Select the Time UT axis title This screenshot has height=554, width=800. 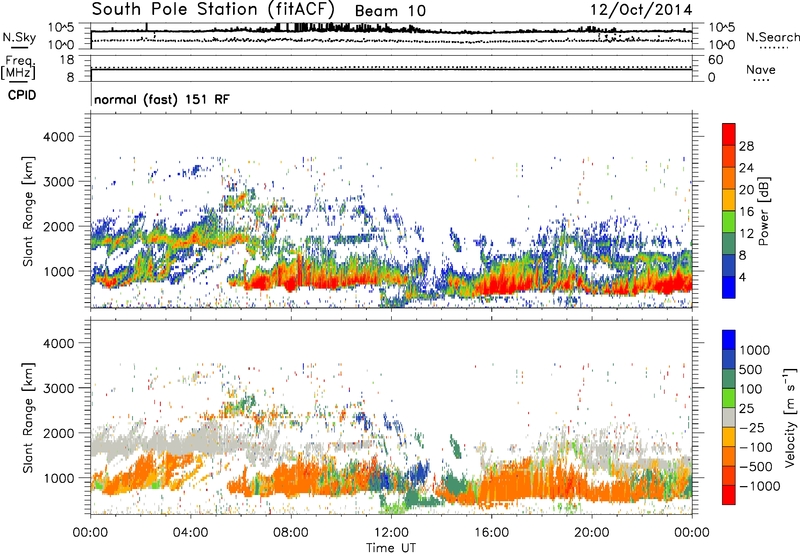pyautogui.click(x=391, y=548)
